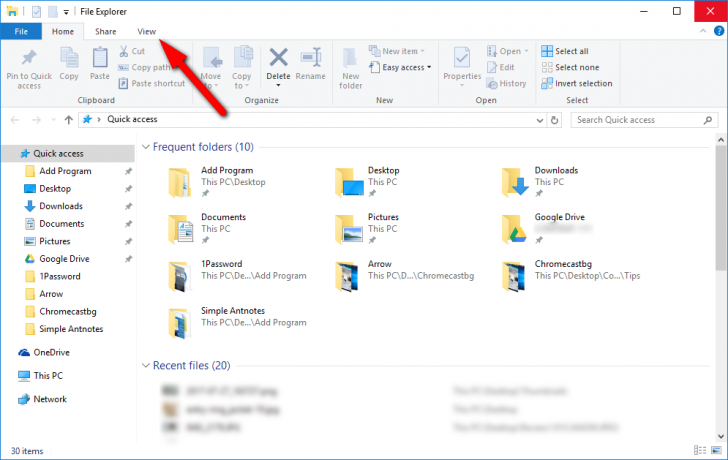Open the Add Program folder tile
728x460 pixels.
[x=217, y=182]
